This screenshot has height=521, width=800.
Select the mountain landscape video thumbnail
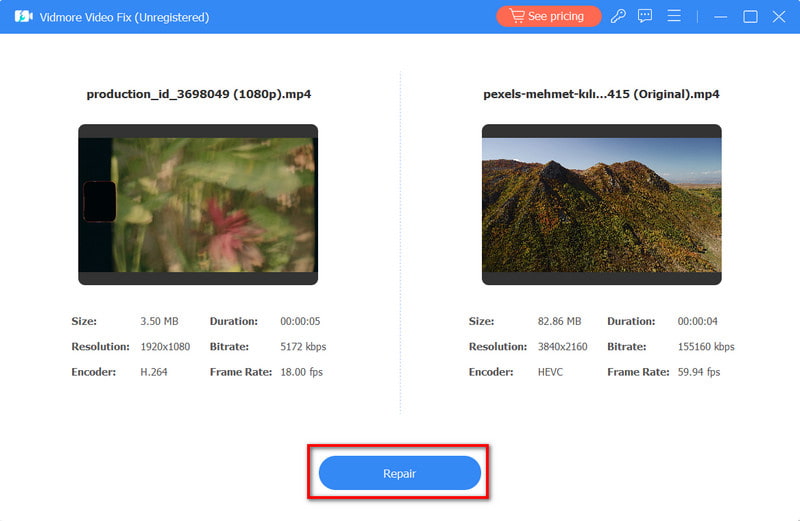tap(601, 205)
